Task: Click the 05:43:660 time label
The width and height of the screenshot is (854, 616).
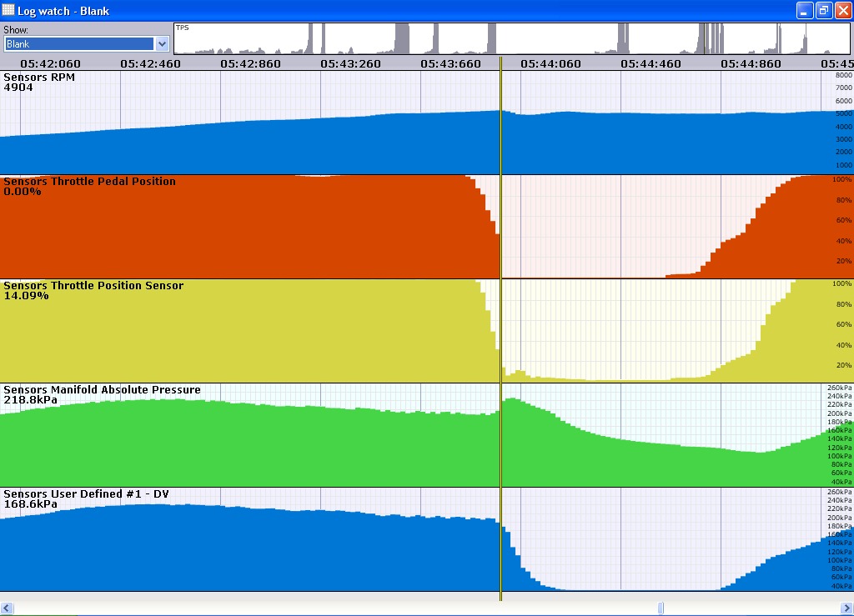Action: [451, 63]
